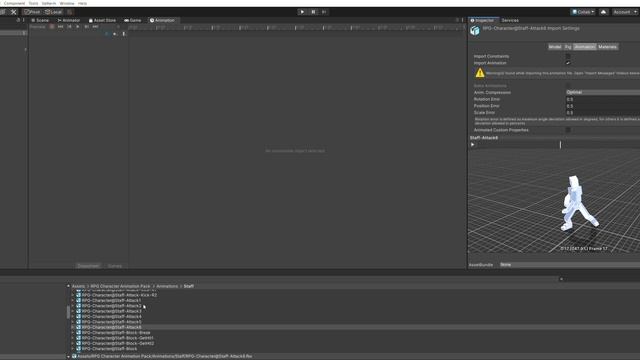Expand RPG-Character@Staff-Attack6 asset

tap(73, 327)
